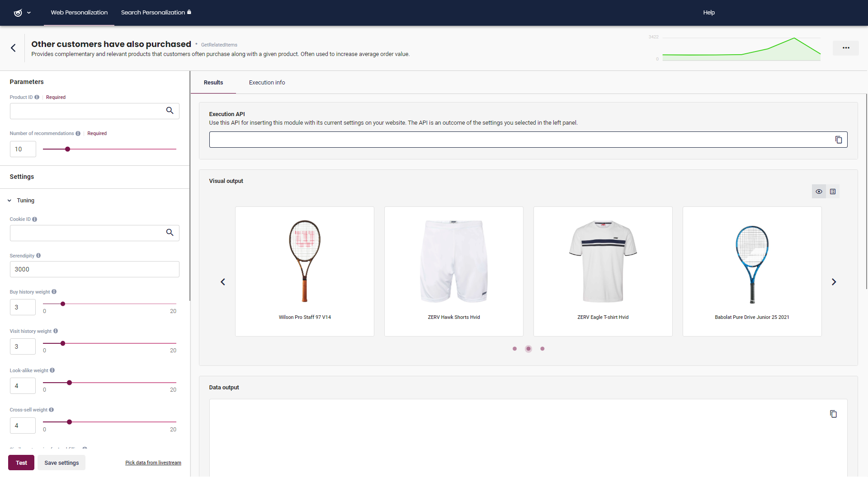Open Babolat Pure Drive Junior card
The width and height of the screenshot is (868, 477).
click(x=752, y=271)
